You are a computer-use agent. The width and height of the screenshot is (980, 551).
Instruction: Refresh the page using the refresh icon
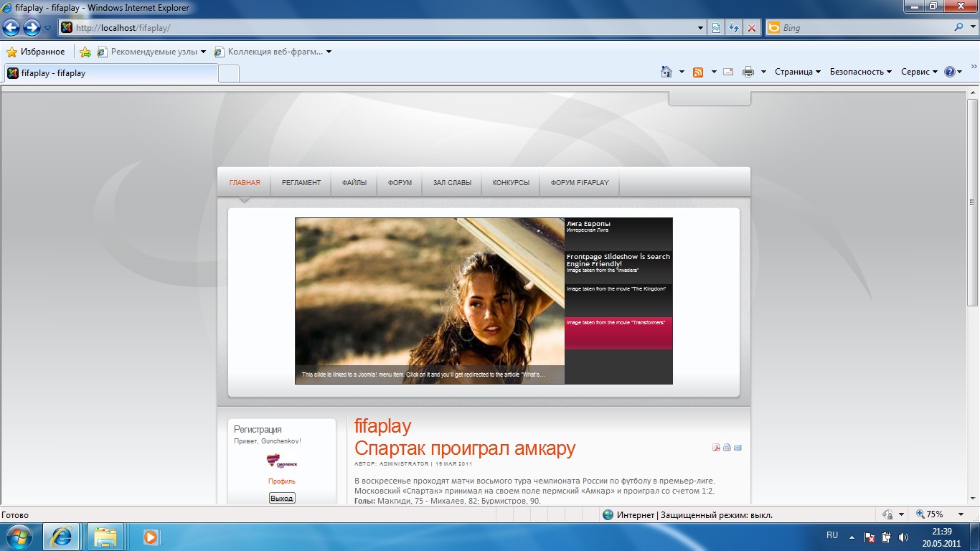[734, 28]
